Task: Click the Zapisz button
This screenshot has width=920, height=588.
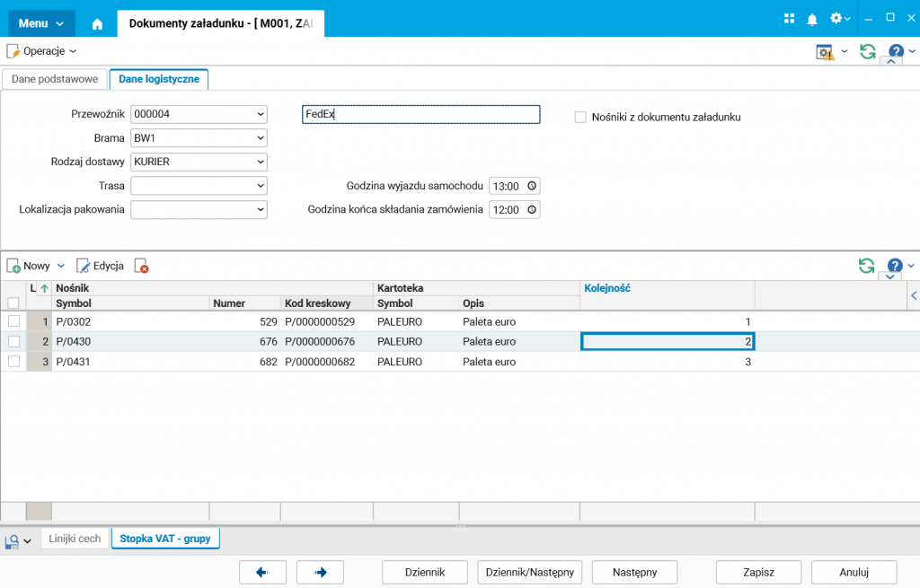Action: (x=757, y=572)
